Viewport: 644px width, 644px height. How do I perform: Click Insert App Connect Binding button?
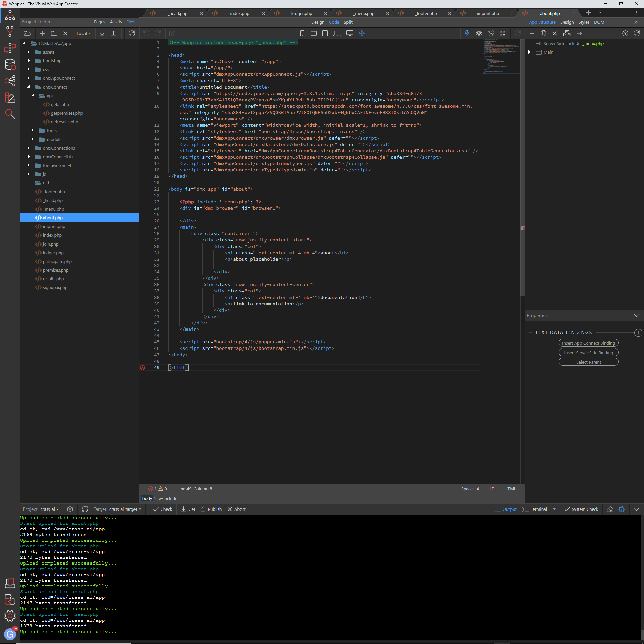[588, 343]
